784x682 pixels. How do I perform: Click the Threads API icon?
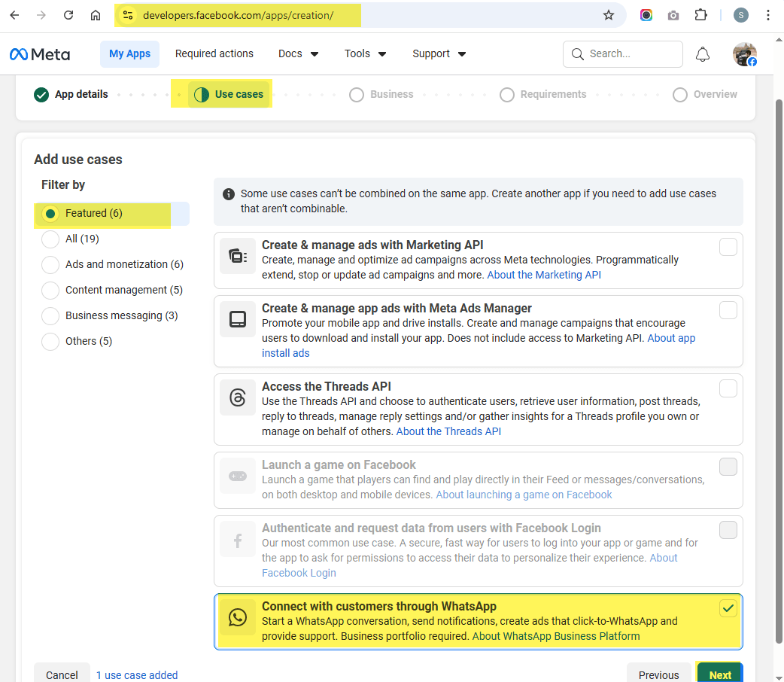click(238, 398)
